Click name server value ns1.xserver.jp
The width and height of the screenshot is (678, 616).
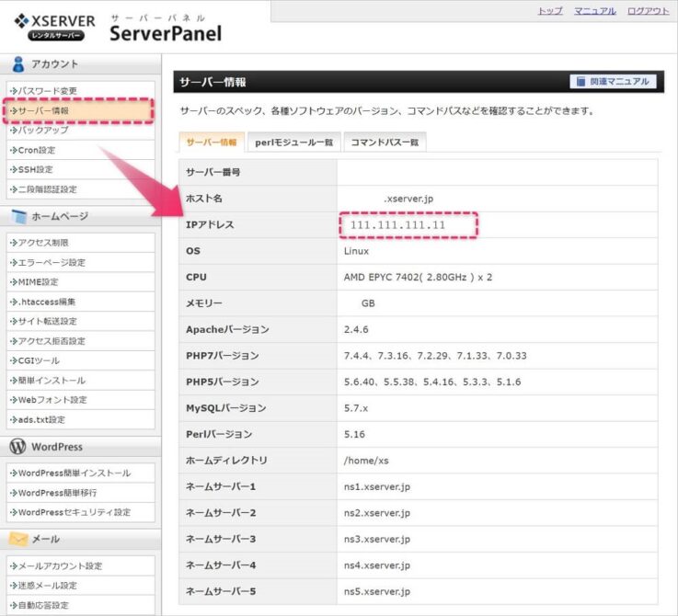point(377,486)
